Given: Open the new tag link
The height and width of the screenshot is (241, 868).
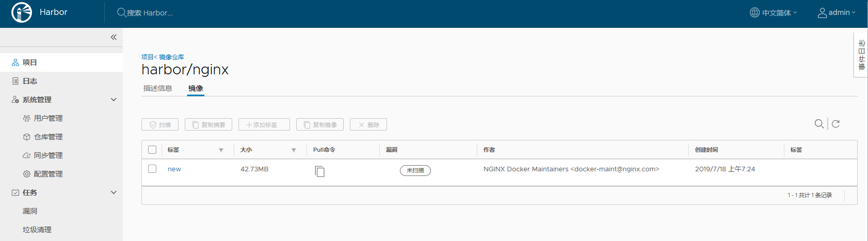Looking at the screenshot, I should click(x=174, y=169).
